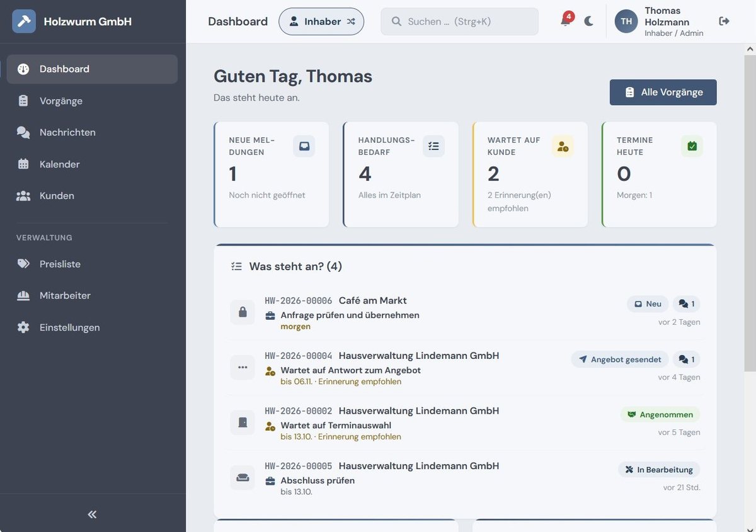
Task: Select text Wartet auf Terminauswahl
Action: click(336, 426)
